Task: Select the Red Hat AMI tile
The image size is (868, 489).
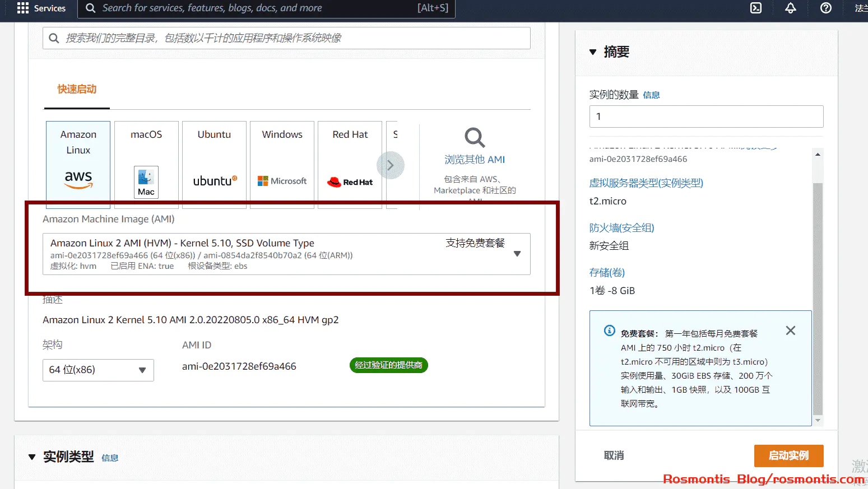Action: (x=350, y=165)
